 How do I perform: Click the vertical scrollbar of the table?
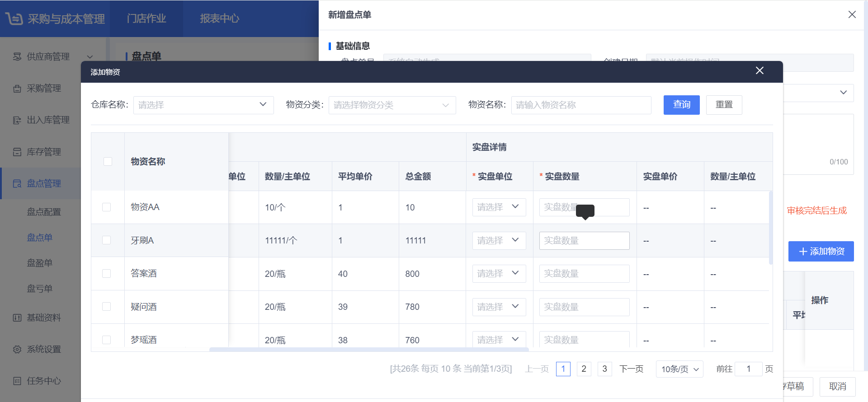point(771,228)
